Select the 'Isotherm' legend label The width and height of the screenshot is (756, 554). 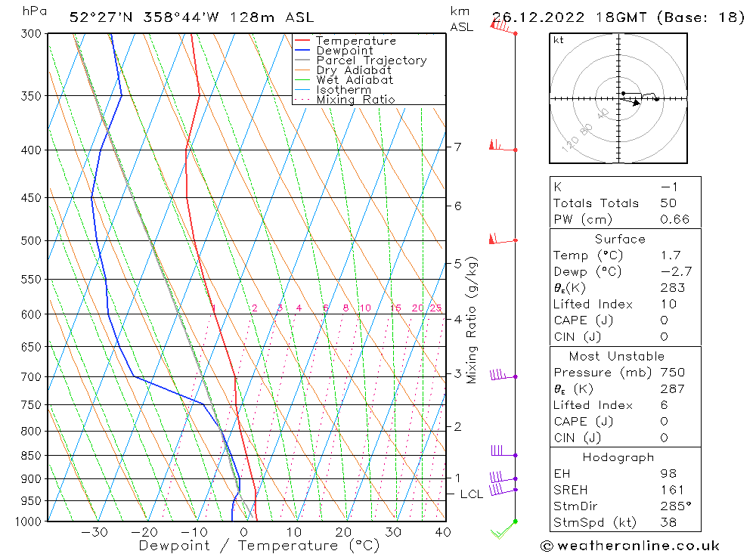tap(344, 90)
